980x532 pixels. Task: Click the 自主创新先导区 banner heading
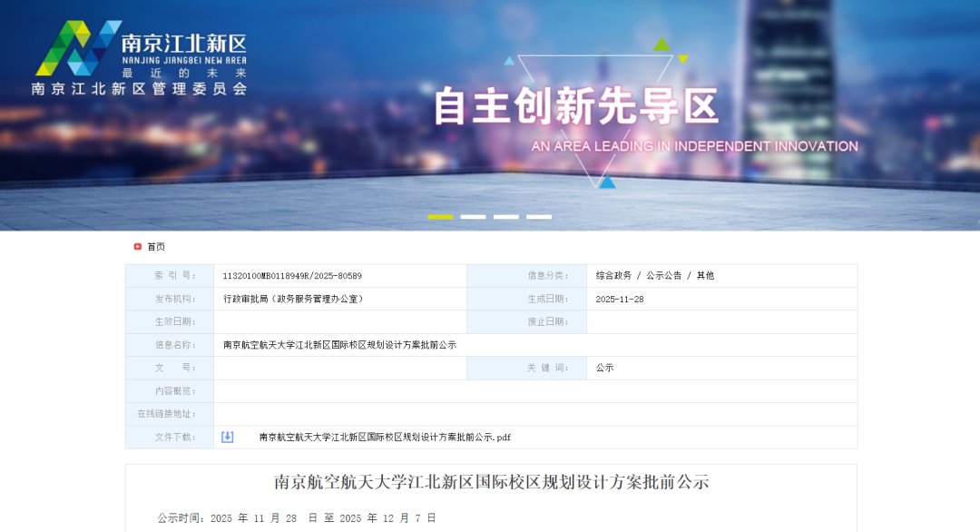575,106
